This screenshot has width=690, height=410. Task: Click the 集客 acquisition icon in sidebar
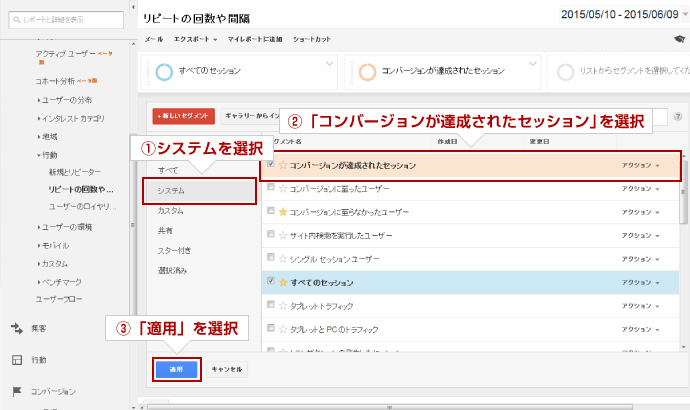(x=16, y=327)
